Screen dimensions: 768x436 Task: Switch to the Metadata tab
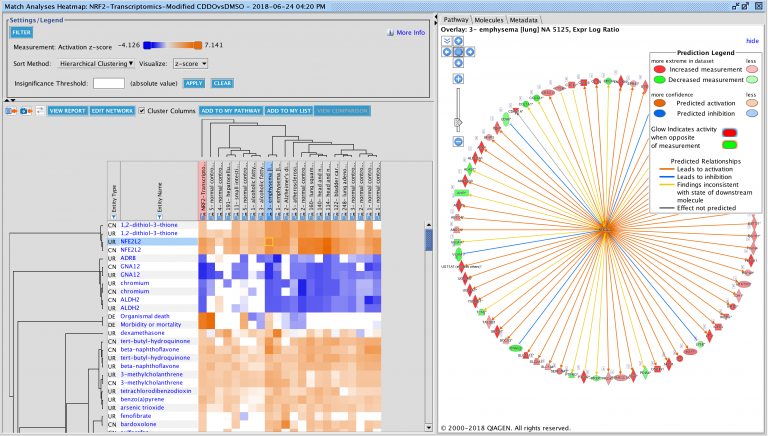click(x=523, y=20)
